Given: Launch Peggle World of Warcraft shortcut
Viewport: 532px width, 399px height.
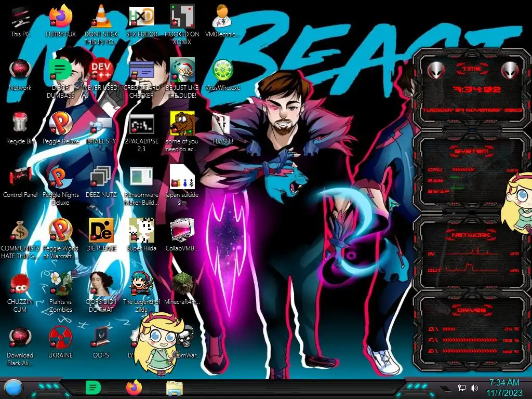Looking at the screenshot, I should pyautogui.click(x=61, y=239).
